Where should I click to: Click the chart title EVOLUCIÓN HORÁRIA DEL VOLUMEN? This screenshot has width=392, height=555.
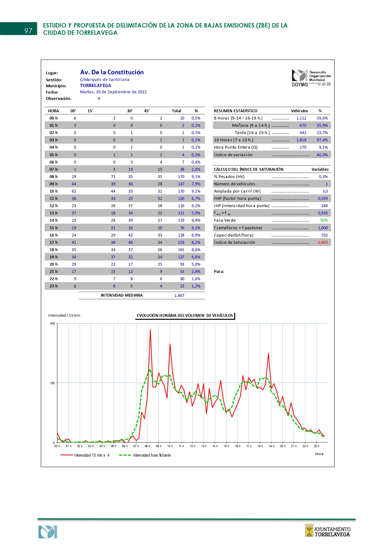coord(185,316)
